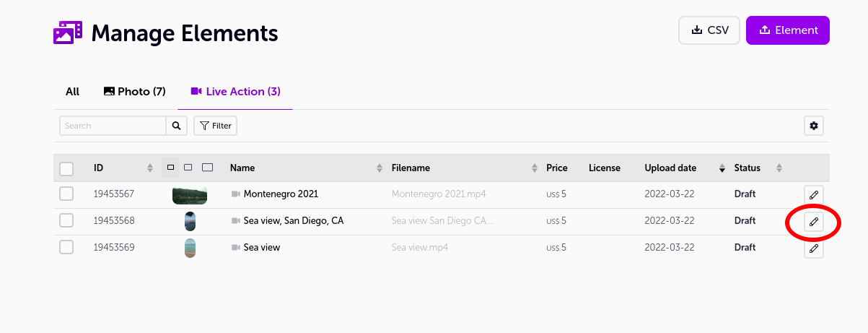Edit the Montenegro 2021 row with its pencil icon
The width and height of the screenshot is (868, 333).
(814, 195)
